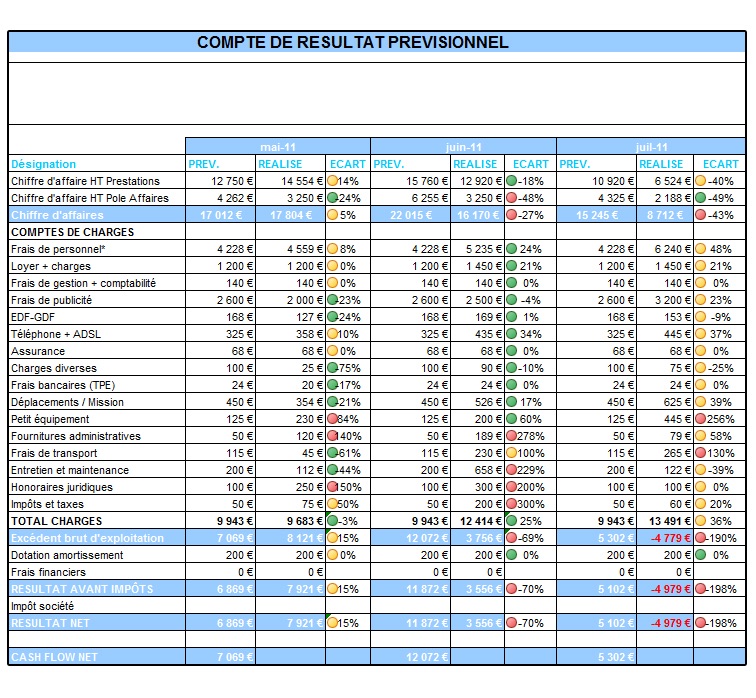This screenshot has width=756, height=698.
Task: Click the RESULTAT NET row label
Action: [50, 623]
